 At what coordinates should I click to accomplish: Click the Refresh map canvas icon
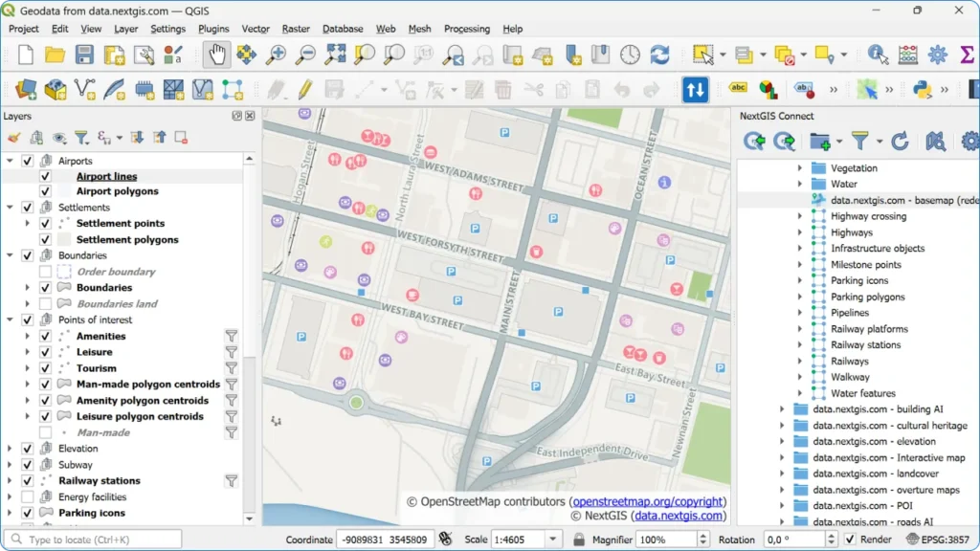tap(659, 55)
